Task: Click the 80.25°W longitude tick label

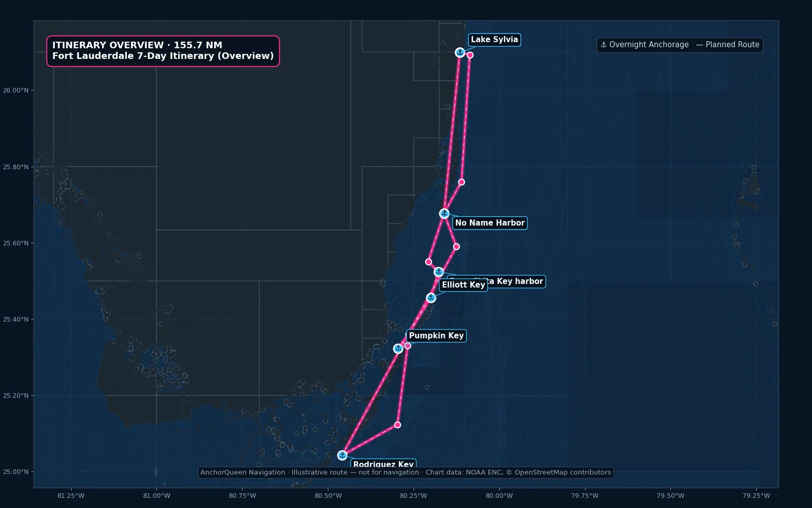Action: 414,496
